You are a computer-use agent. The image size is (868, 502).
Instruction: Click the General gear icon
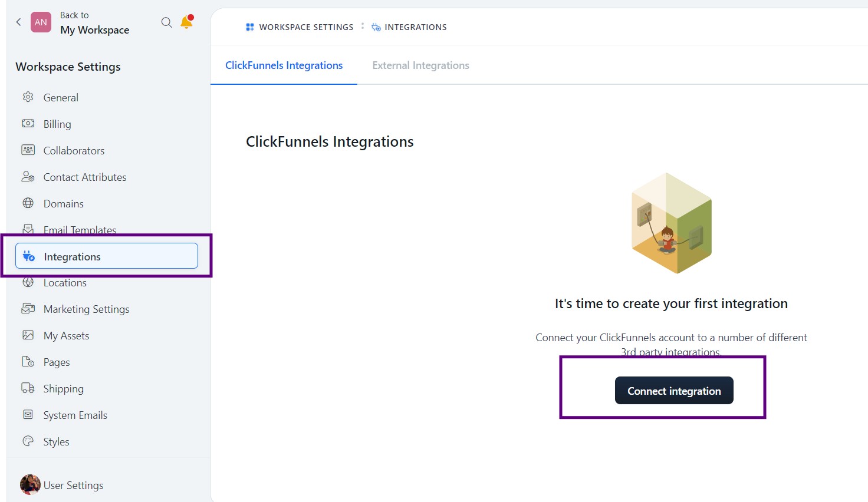tap(28, 97)
